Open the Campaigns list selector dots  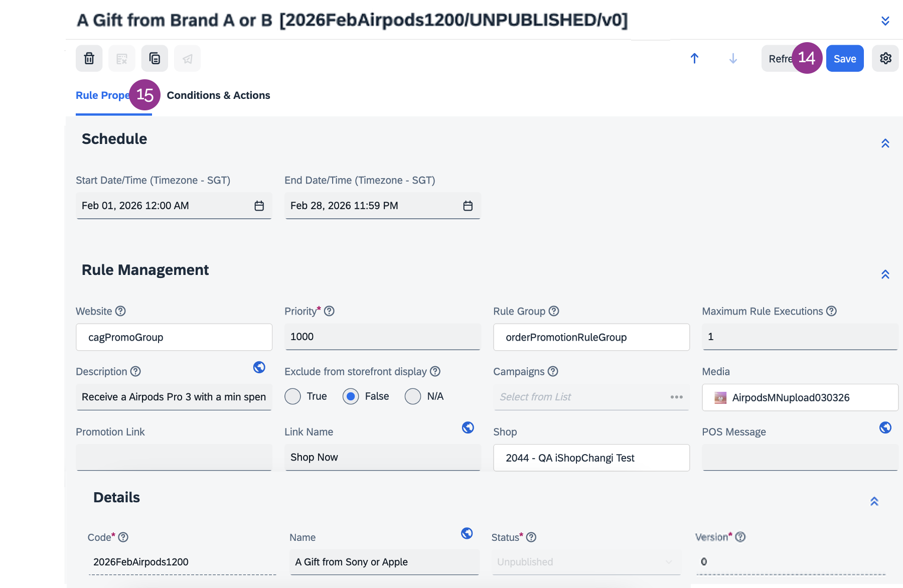(x=676, y=397)
